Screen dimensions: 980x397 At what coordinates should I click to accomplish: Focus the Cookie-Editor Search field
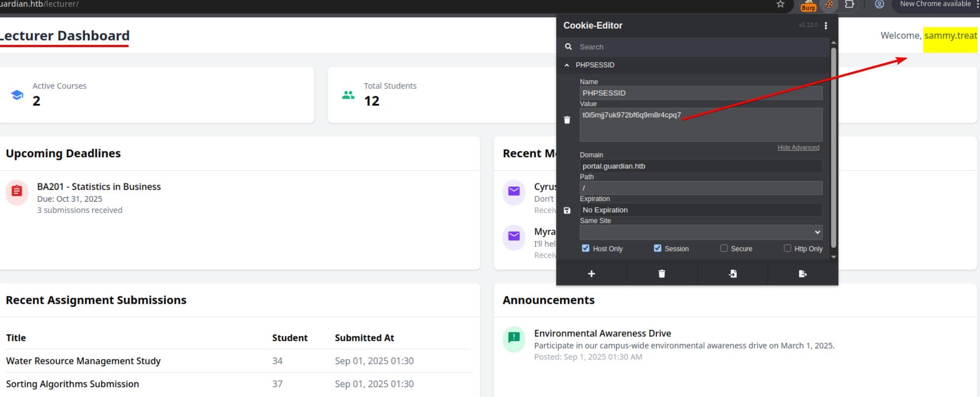701,47
